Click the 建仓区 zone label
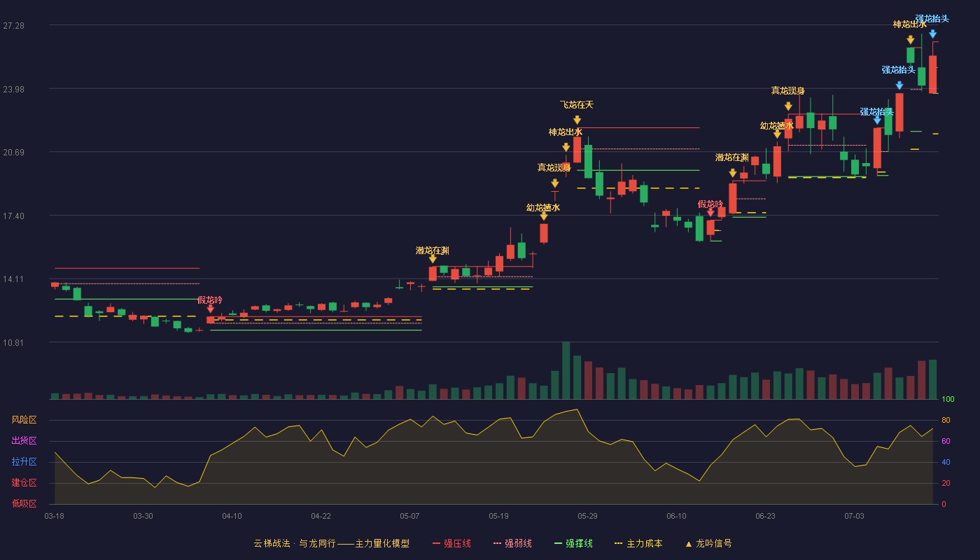Viewport: 980px width, 560px height. point(24,483)
